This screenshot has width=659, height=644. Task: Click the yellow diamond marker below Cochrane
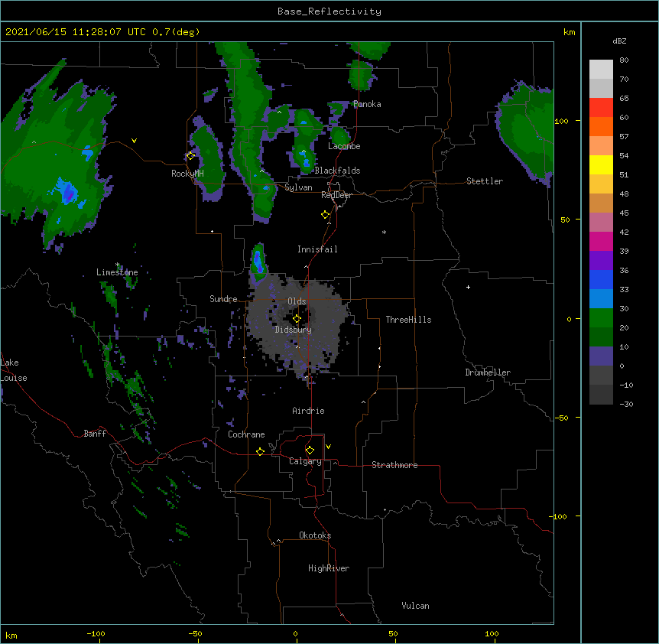point(260,451)
